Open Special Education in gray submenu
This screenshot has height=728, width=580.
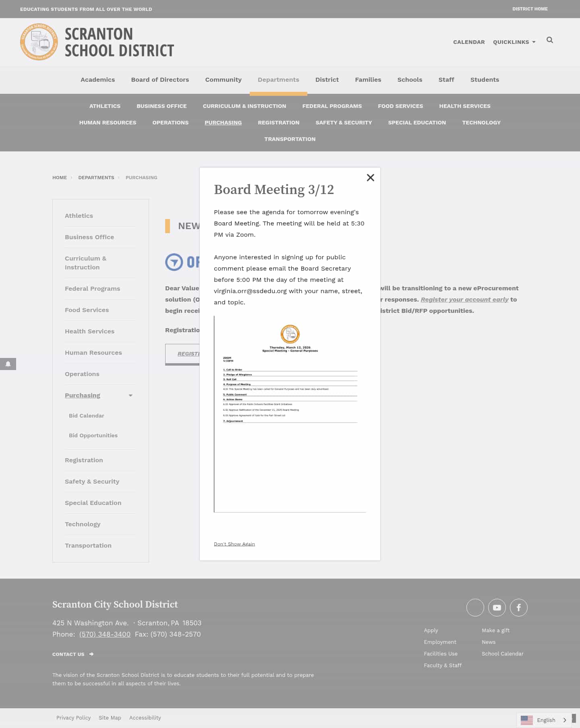(417, 122)
